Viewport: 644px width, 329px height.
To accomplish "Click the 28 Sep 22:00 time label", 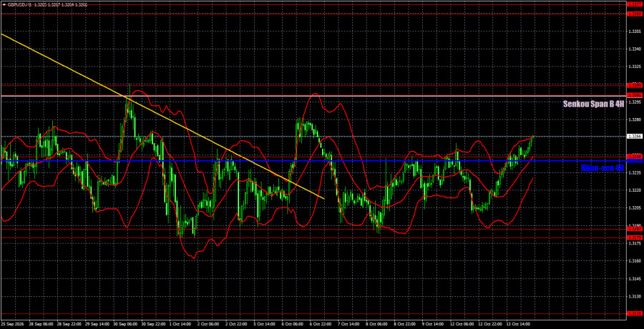I will pos(67,324).
